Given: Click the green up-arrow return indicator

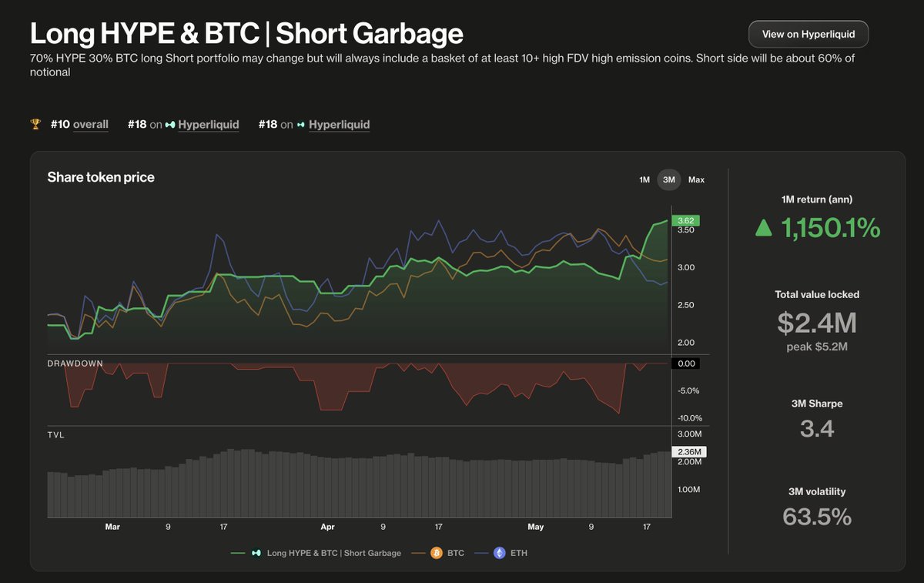Looking at the screenshot, I should tap(763, 227).
